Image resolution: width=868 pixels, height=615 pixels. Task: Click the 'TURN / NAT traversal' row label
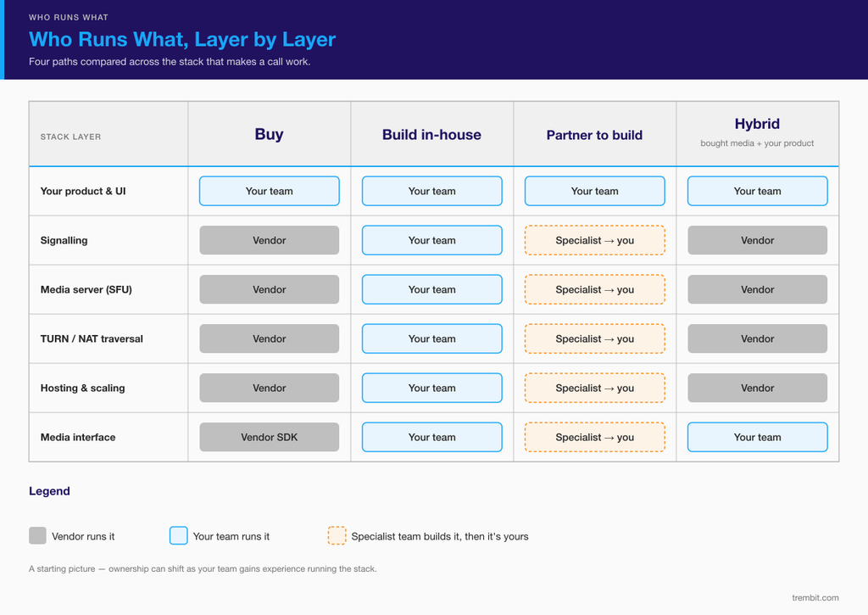pyautogui.click(x=92, y=338)
